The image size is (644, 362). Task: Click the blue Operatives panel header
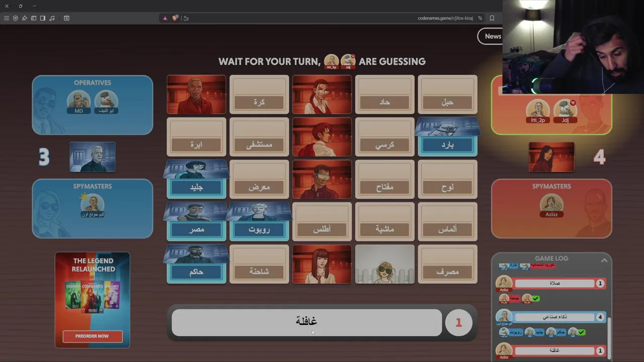pyautogui.click(x=93, y=82)
